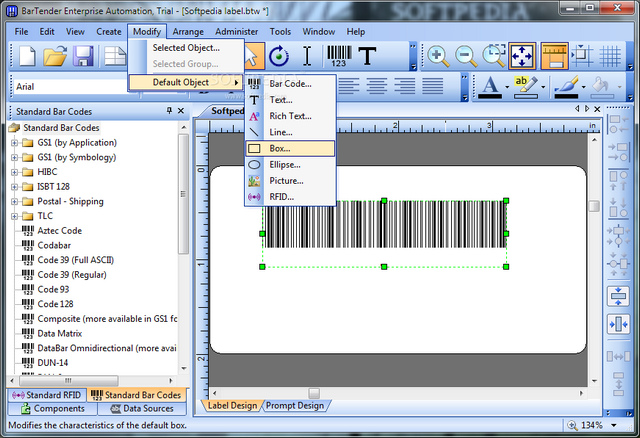This screenshot has height=438, width=640.
Task: Click the green rotate tool icon
Action: click(x=279, y=56)
